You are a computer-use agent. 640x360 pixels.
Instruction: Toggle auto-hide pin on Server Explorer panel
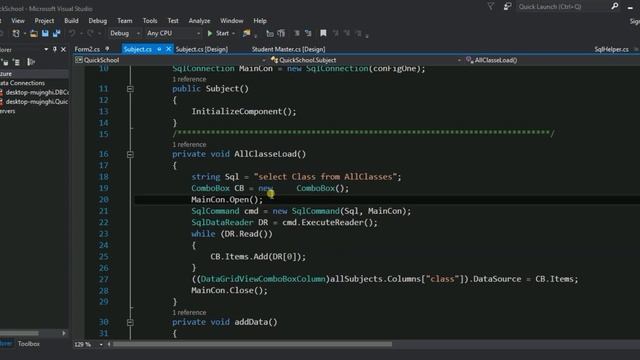click(x=55, y=49)
